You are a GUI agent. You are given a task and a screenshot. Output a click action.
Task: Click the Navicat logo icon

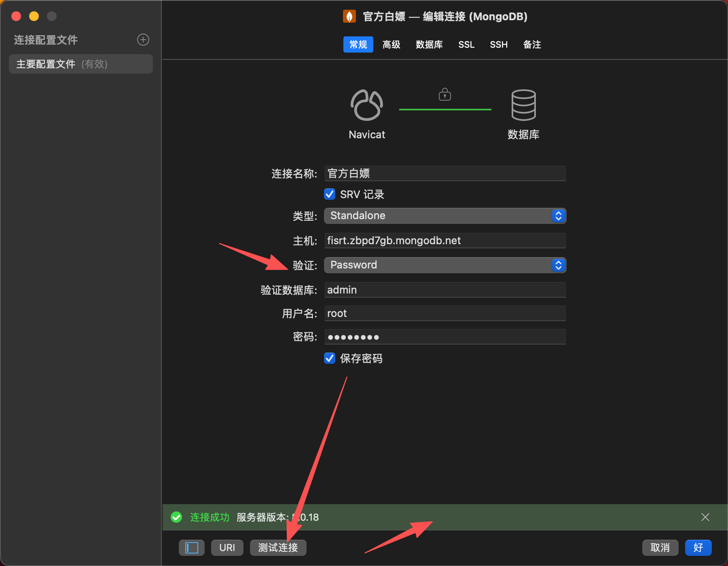(x=367, y=105)
